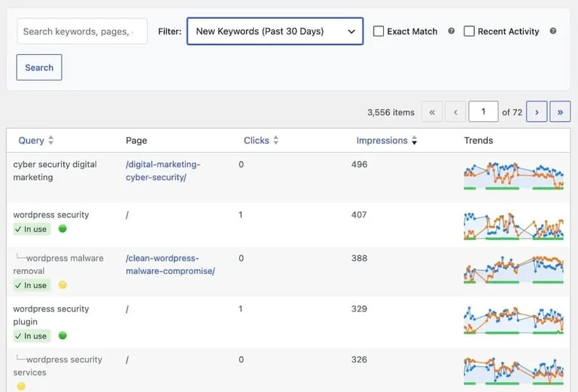View trend chart for wordpress malware removal

click(513, 269)
